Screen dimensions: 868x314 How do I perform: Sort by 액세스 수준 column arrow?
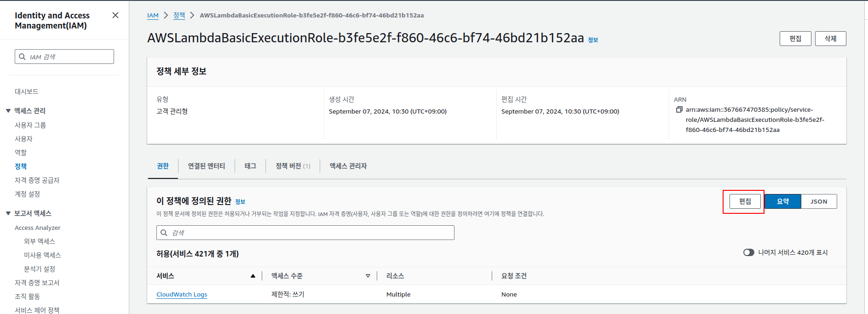368,276
